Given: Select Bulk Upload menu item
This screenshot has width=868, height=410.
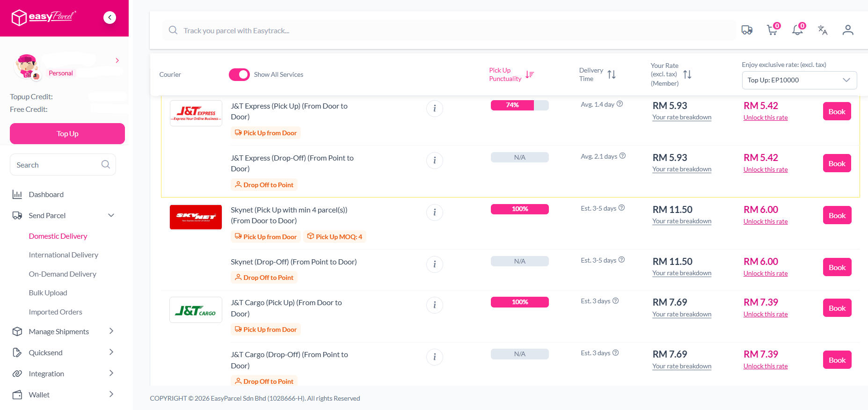Looking at the screenshot, I should 48,293.
